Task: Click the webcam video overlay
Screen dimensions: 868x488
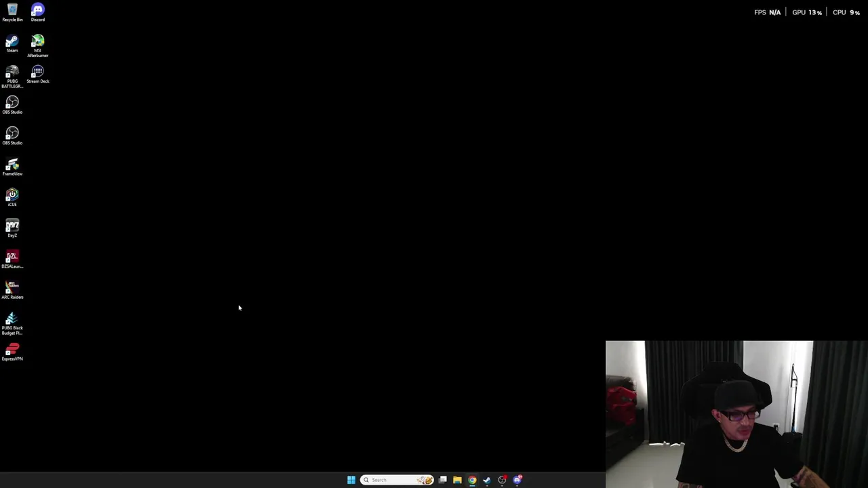Action: tap(736, 414)
